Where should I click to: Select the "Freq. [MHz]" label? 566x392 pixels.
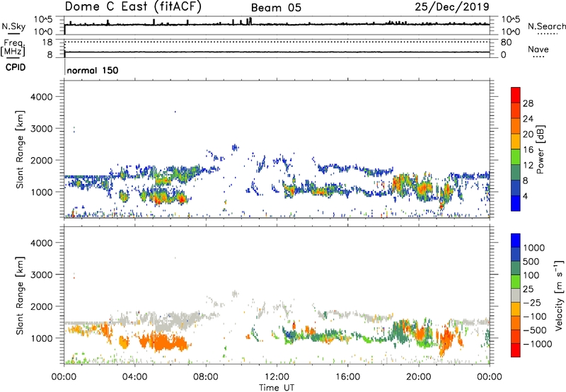pos(13,47)
